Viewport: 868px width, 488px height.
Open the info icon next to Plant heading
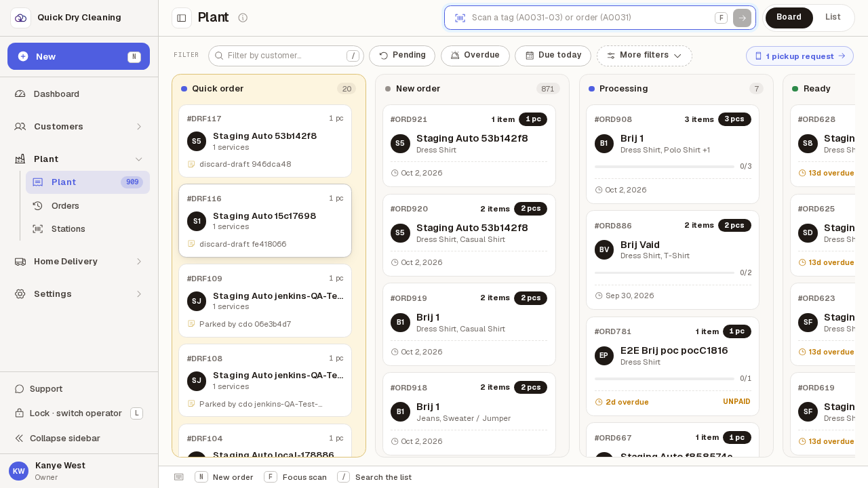pyautogui.click(x=243, y=18)
